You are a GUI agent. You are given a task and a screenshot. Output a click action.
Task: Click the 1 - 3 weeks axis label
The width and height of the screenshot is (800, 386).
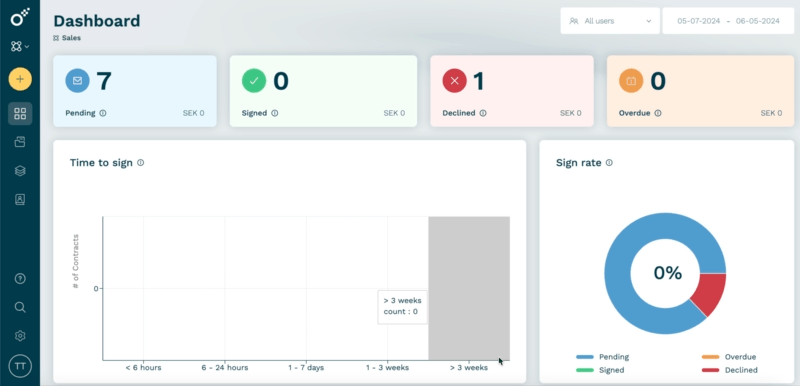[387, 367]
